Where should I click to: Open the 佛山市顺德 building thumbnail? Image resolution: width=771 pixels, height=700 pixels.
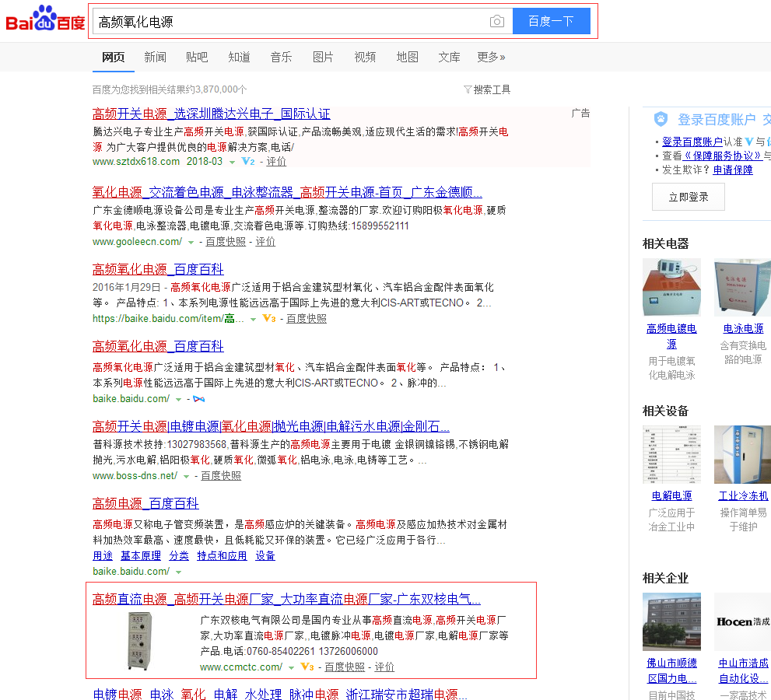pos(671,622)
